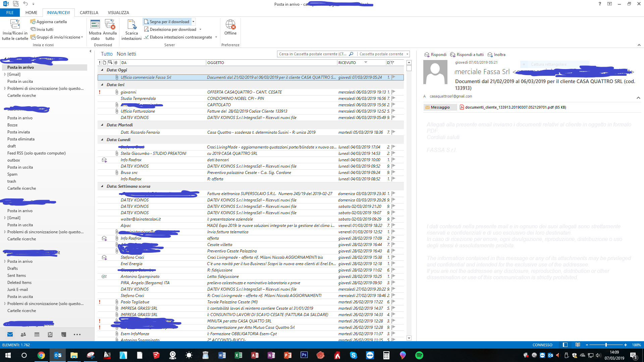Click the Rispondi reply button
The image size is (644, 362).
click(435, 55)
